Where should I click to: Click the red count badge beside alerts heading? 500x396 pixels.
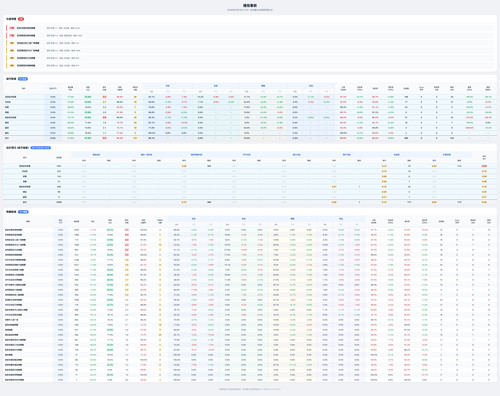pyautogui.click(x=21, y=19)
